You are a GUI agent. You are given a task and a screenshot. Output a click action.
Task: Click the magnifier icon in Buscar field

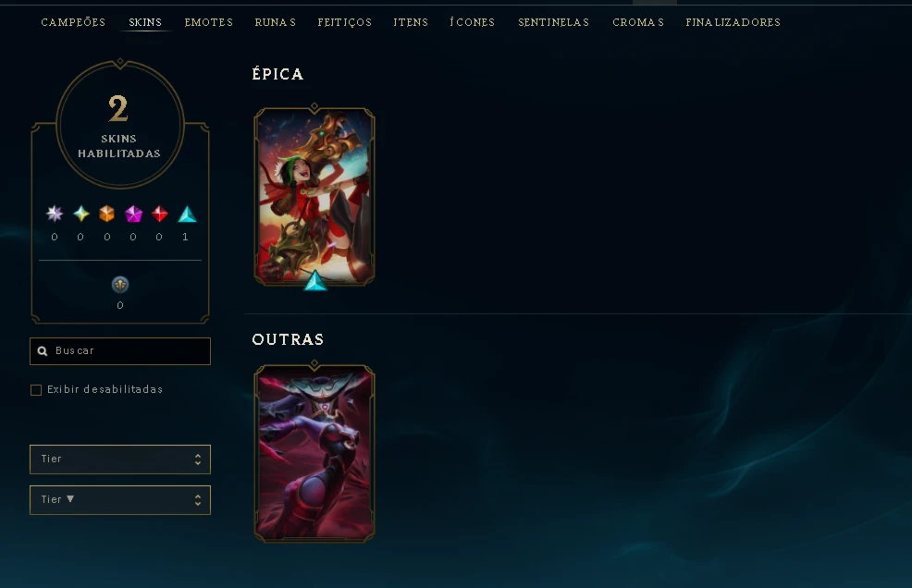click(43, 351)
